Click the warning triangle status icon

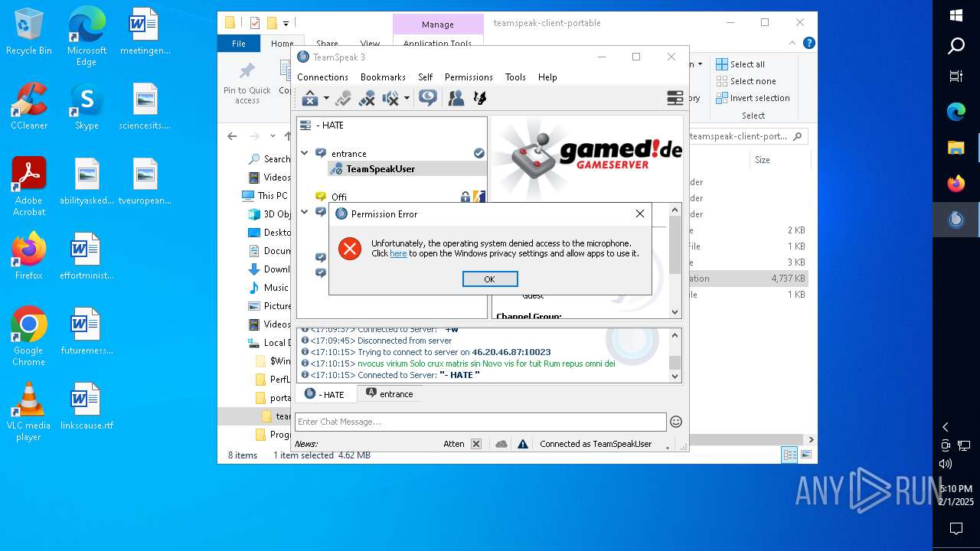click(523, 444)
